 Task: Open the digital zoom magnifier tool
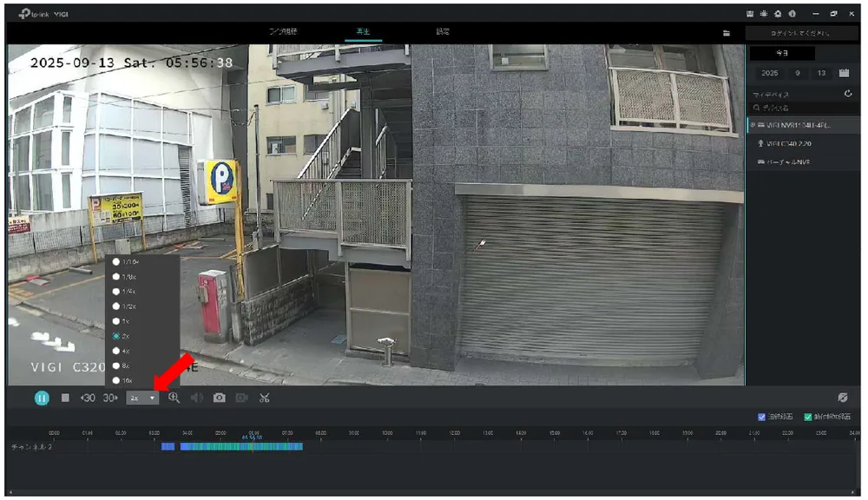click(174, 398)
